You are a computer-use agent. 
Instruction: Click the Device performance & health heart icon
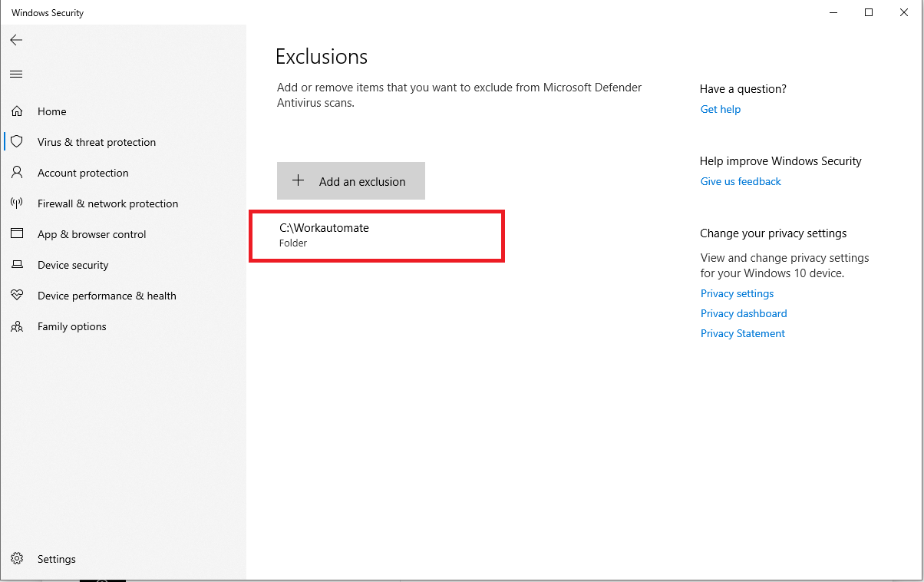click(x=17, y=296)
